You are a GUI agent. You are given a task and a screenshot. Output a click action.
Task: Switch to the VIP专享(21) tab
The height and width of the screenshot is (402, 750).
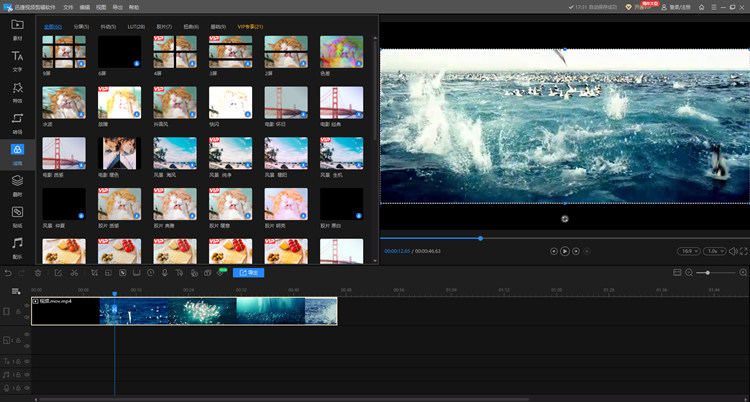(x=250, y=27)
